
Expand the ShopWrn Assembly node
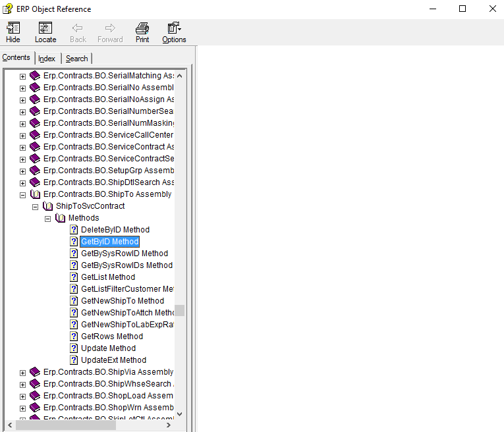(22, 408)
